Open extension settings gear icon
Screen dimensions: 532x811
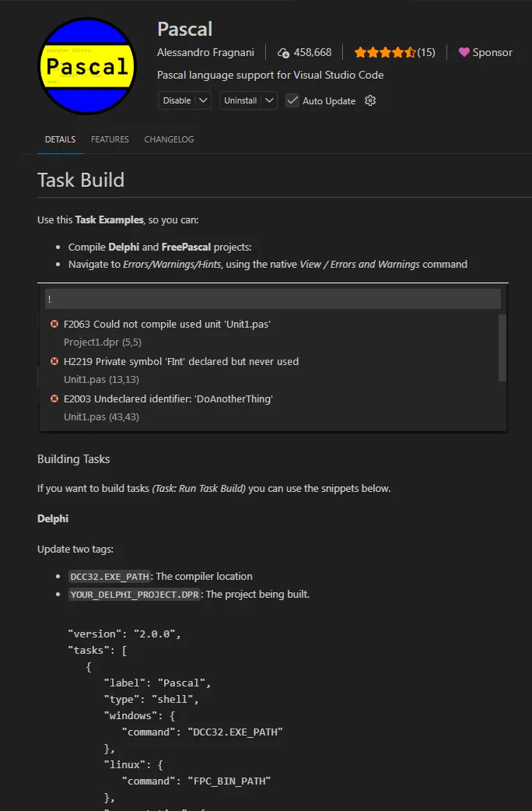coord(370,100)
